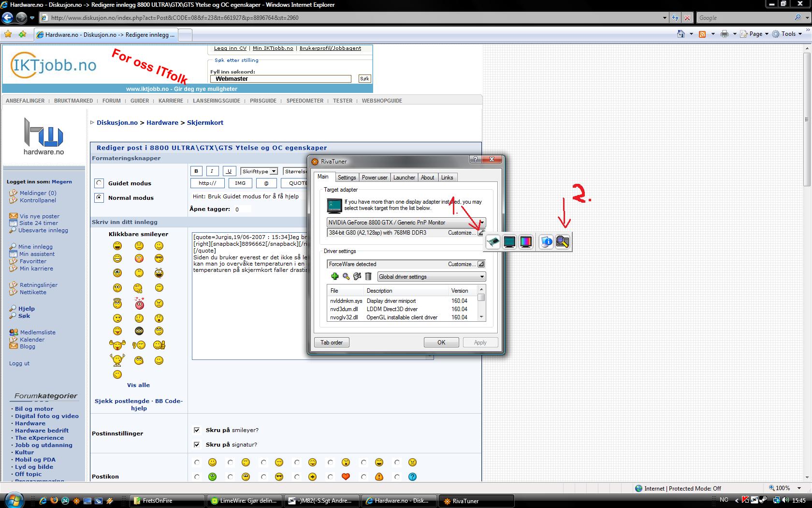This screenshot has width=812, height=508.
Task: Switch to Launcher tab
Action: 404,178
